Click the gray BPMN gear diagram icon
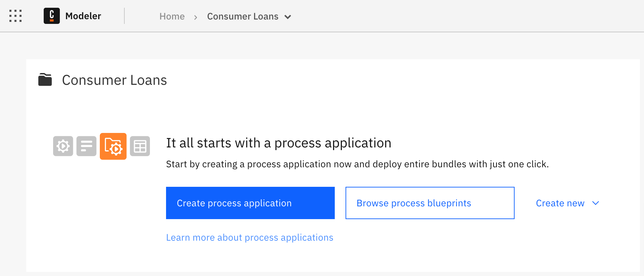 point(63,146)
